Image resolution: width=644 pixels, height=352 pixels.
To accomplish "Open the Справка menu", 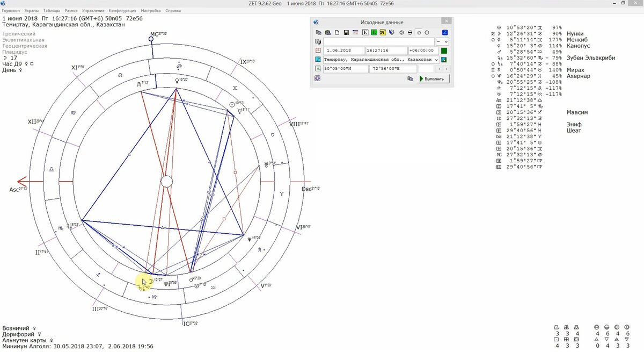I will pos(173,10).
